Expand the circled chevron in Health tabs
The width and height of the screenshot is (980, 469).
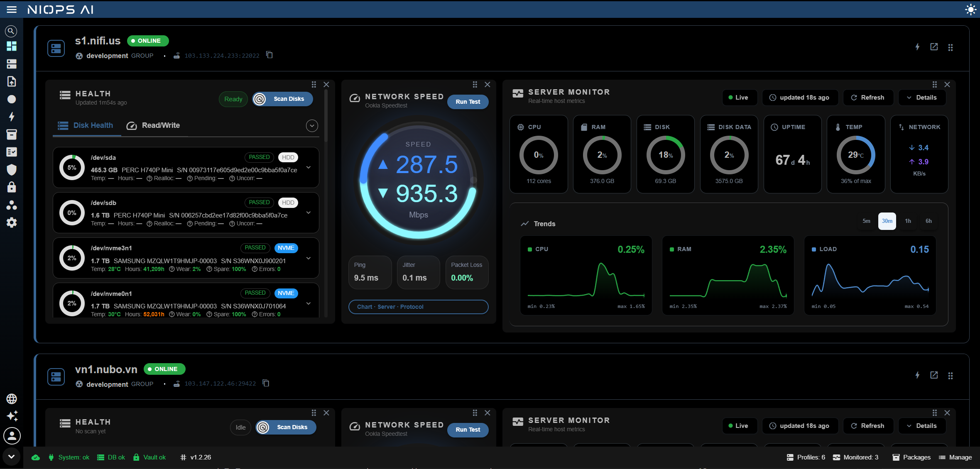tap(312, 126)
